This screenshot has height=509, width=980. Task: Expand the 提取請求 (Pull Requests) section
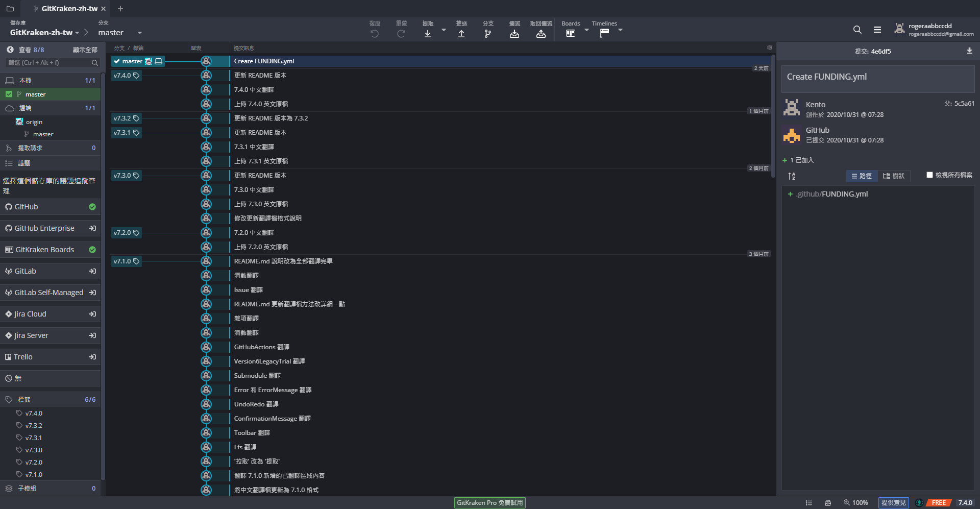coord(51,148)
